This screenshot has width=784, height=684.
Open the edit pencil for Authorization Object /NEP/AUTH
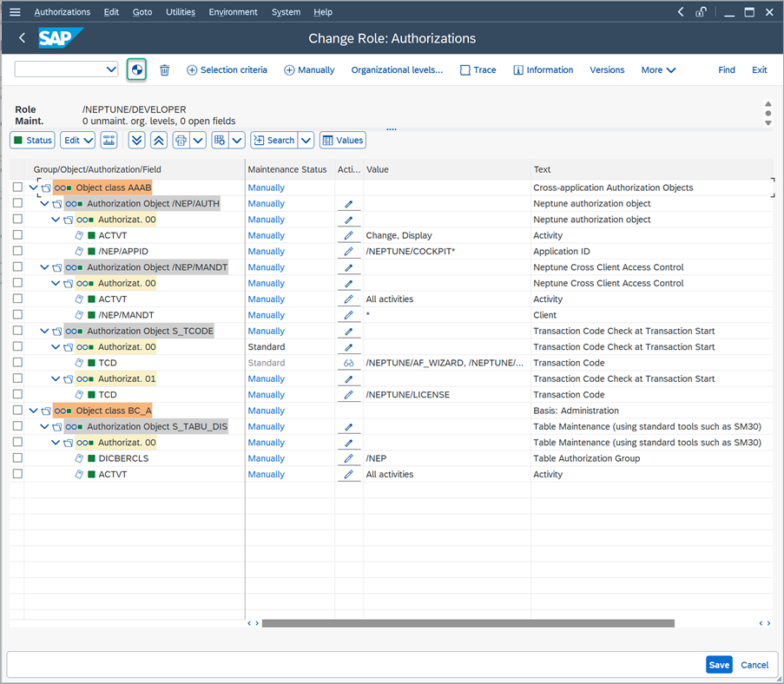coord(349,203)
